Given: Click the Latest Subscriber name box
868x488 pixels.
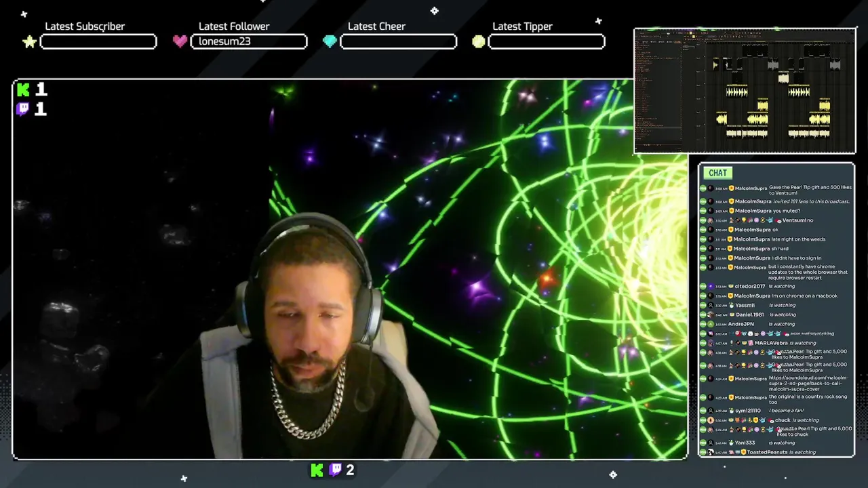Looking at the screenshot, I should point(98,41).
